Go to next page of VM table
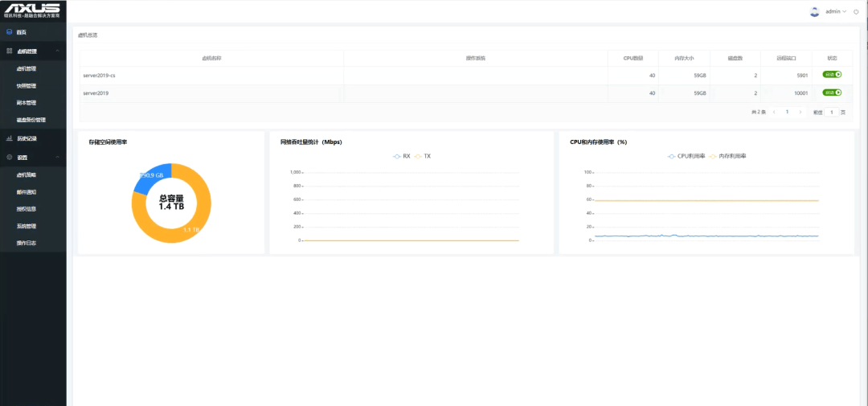 click(800, 112)
